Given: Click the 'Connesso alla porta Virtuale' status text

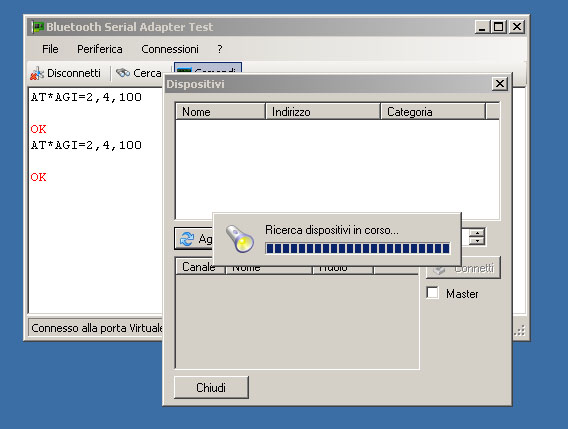Looking at the screenshot, I should click(97, 328).
